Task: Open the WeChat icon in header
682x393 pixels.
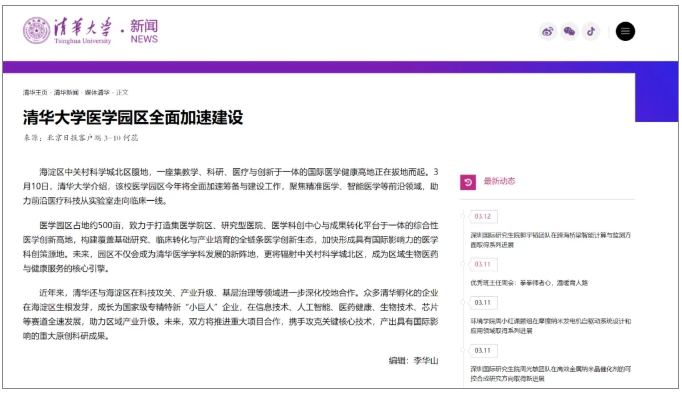Action: (569, 31)
